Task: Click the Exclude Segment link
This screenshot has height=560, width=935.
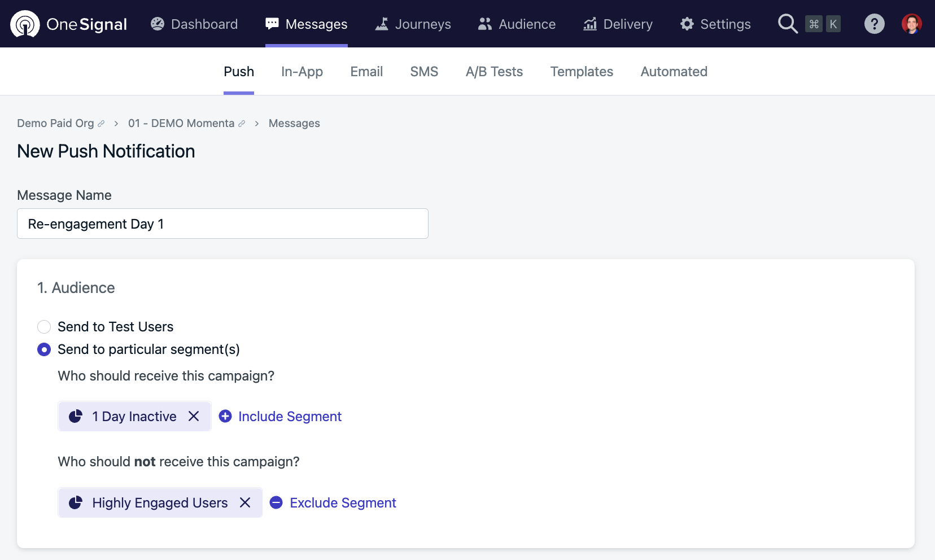Action: (x=343, y=502)
